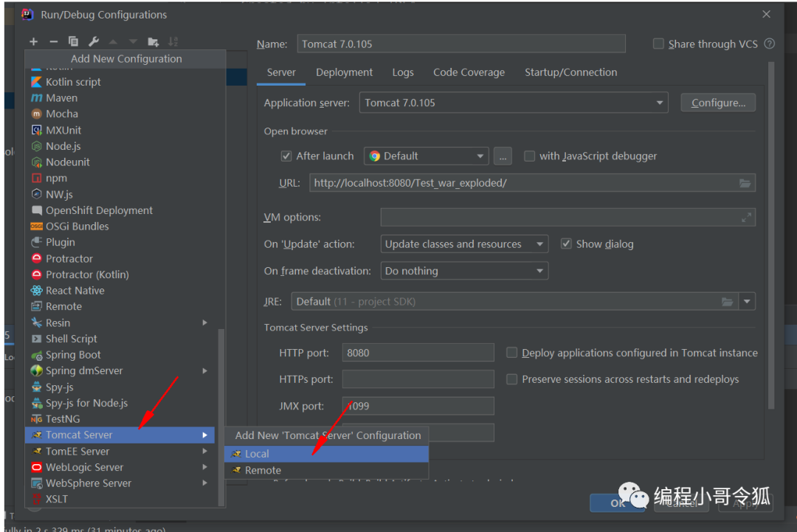Switch to the Logs tab
Screen dimensions: 797x532
(403, 72)
